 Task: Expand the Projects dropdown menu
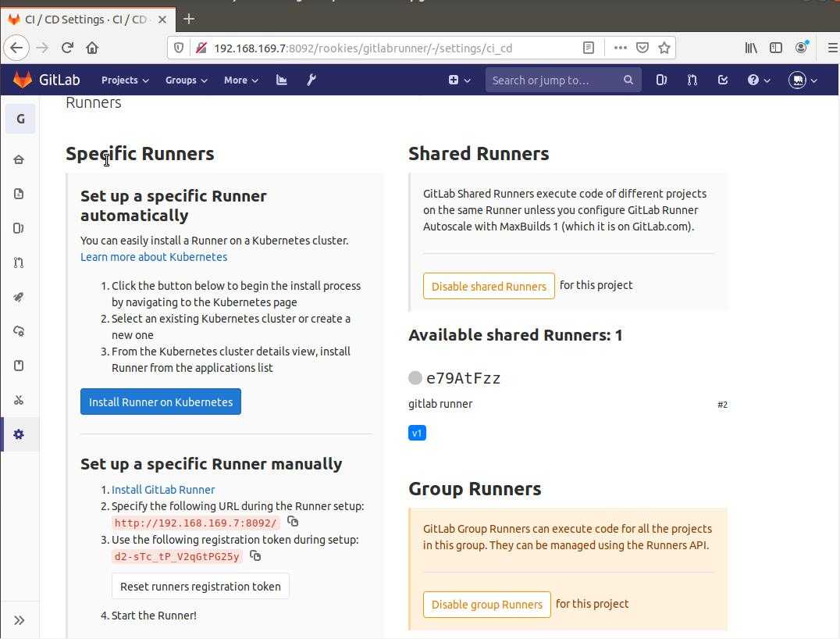tap(125, 80)
